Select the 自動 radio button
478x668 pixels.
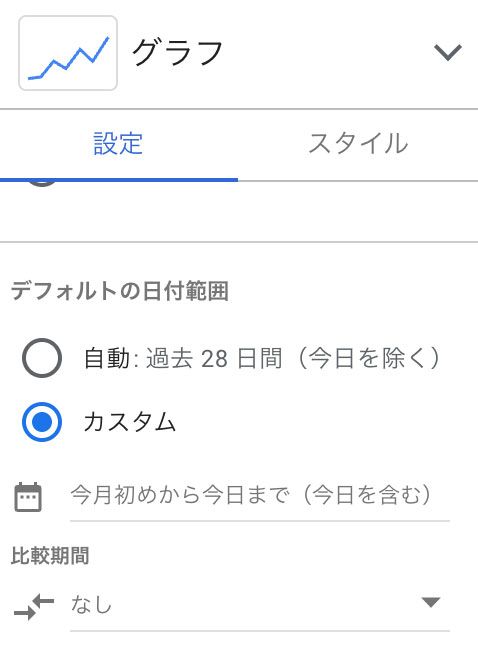pyautogui.click(x=42, y=358)
